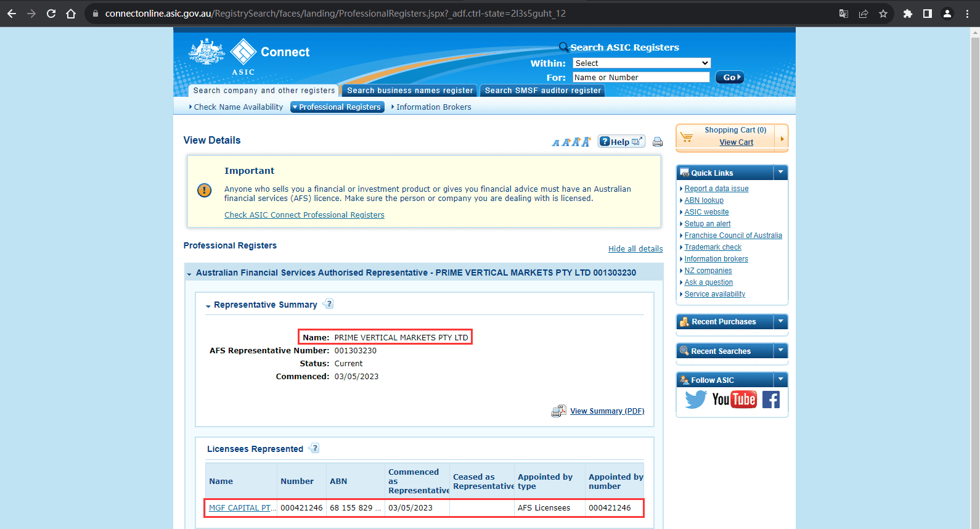Select AFS Licensees cell text
The height and width of the screenshot is (529, 980).
tap(544, 507)
